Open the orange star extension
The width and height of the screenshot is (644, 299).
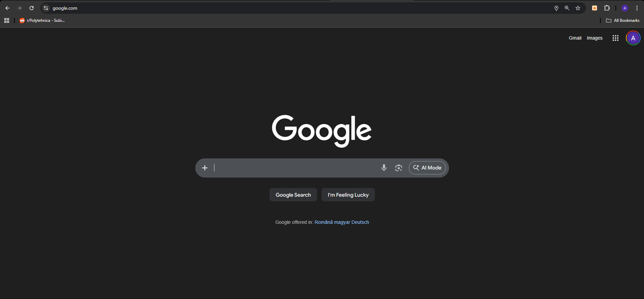point(594,8)
